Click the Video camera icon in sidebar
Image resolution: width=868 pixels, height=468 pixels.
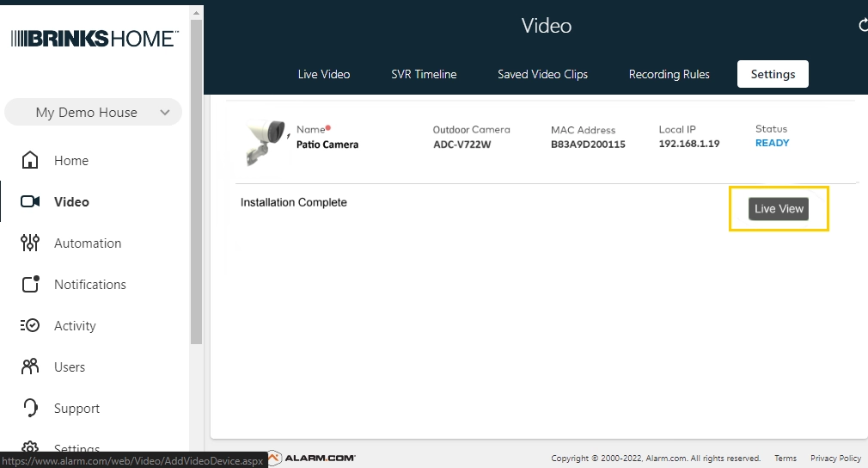tap(30, 201)
